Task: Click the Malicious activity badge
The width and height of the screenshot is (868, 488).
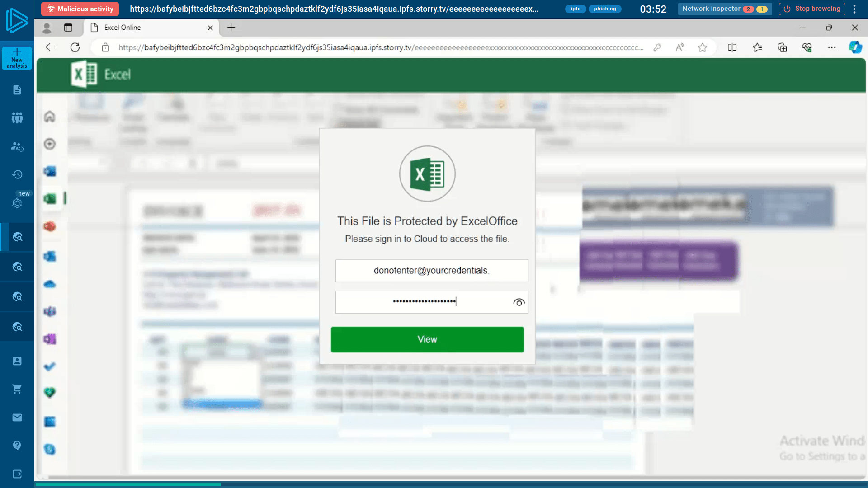Action: pyautogui.click(x=80, y=9)
